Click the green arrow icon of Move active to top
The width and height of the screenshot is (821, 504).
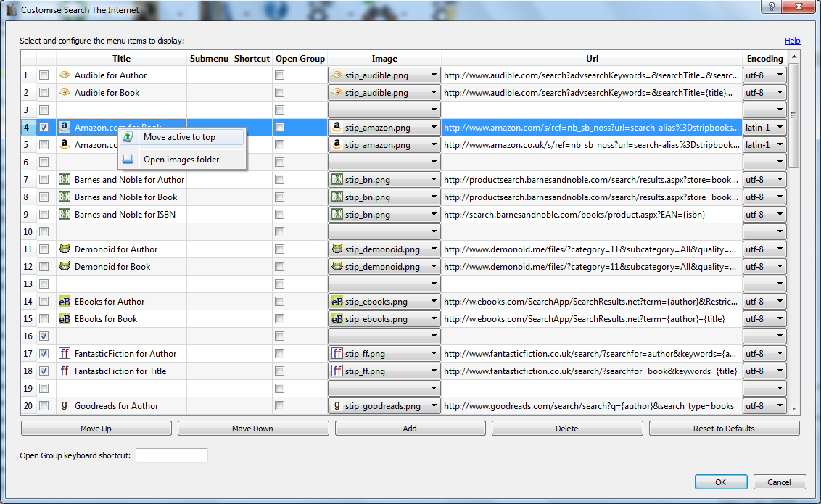coord(128,137)
